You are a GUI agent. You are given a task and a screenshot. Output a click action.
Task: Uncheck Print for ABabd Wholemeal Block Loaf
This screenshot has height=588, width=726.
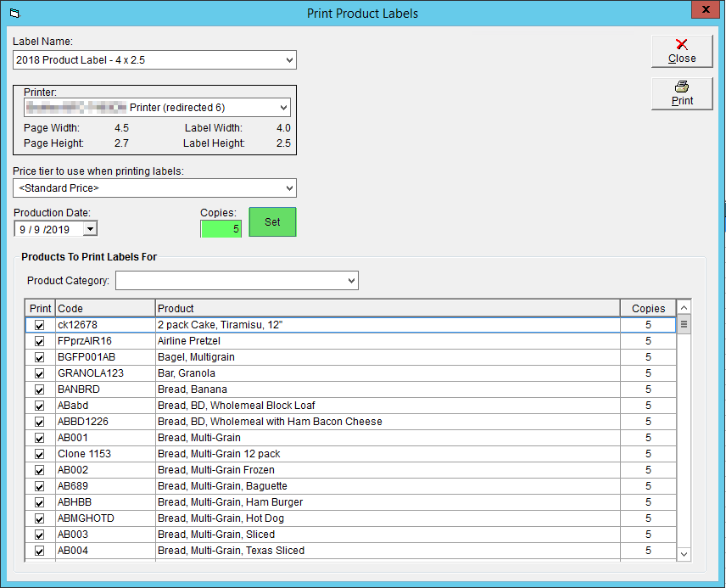pyautogui.click(x=39, y=406)
